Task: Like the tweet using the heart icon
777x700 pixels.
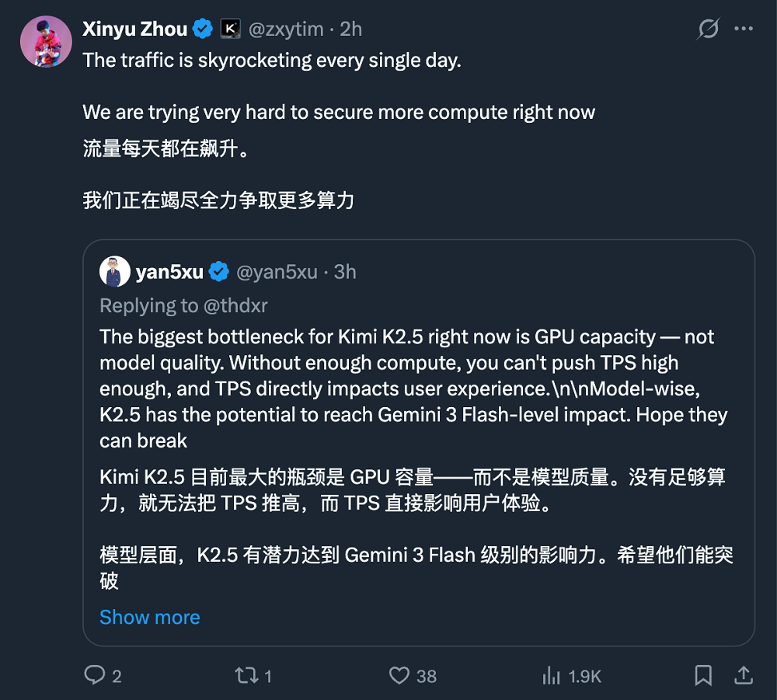Action: click(x=399, y=676)
